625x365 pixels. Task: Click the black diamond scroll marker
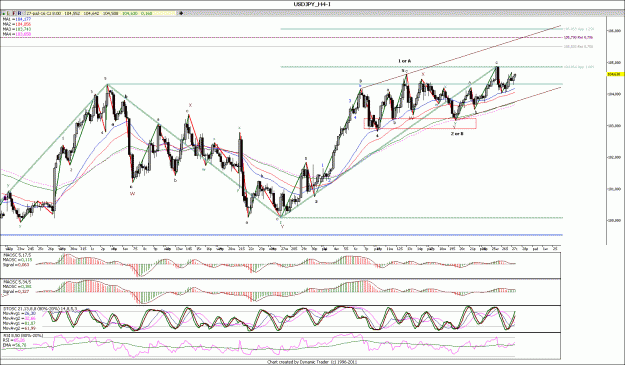pos(181,13)
